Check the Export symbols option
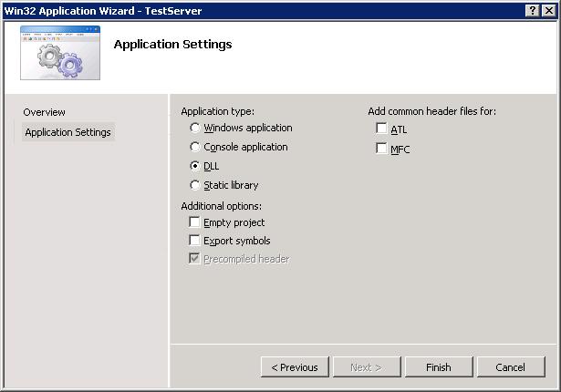Image resolution: width=561 pixels, height=392 pixels. [195, 241]
